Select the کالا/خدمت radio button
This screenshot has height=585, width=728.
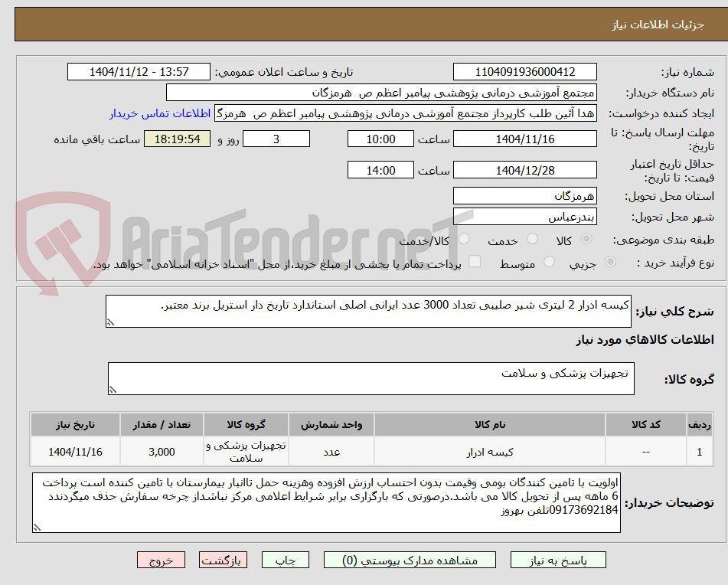point(464,239)
